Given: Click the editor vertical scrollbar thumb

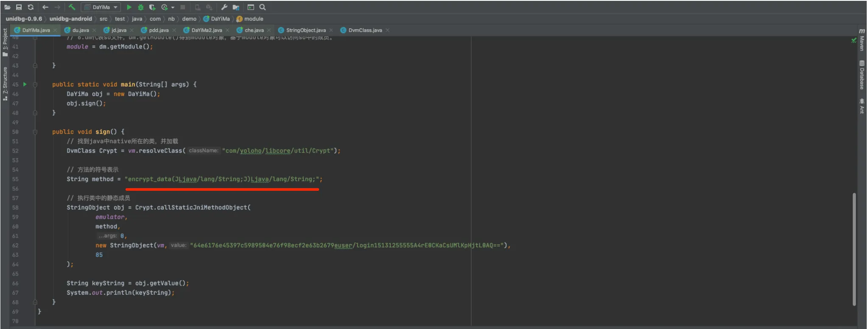Looking at the screenshot, I should pos(854,249).
